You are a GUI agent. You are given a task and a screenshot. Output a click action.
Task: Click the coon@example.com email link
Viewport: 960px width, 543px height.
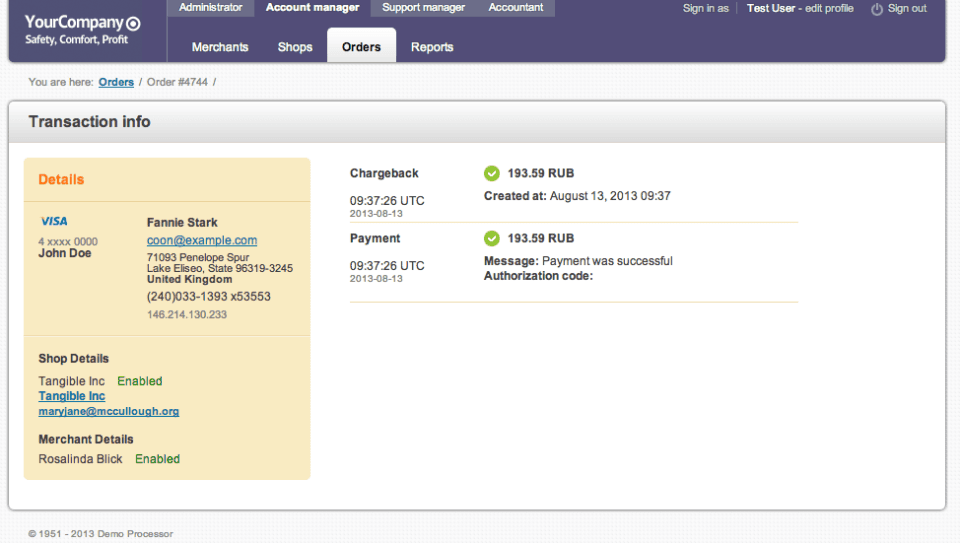pos(202,240)
